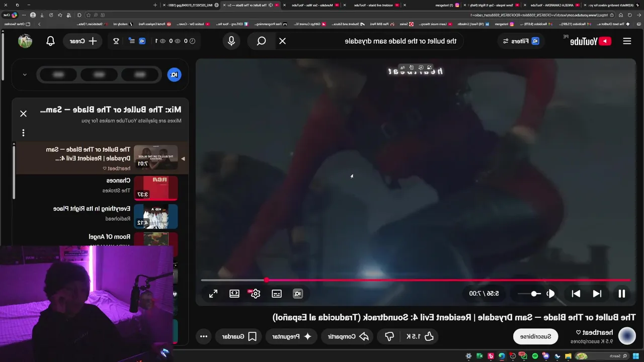Click the vidIQ icon in player controls
The image size is (644, 362).
pyautogui.click(x=298, y=294)
